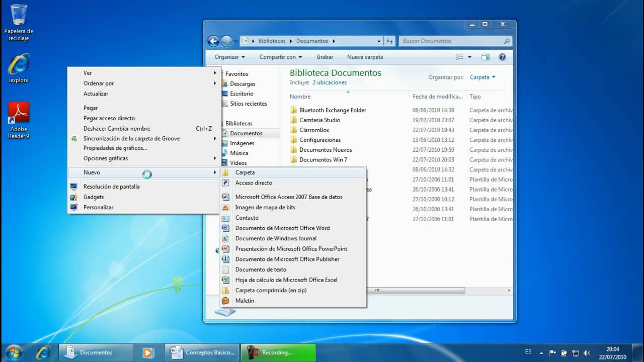
Task: Select Descargas in the navigation pane
Action: tap(243, 84)
